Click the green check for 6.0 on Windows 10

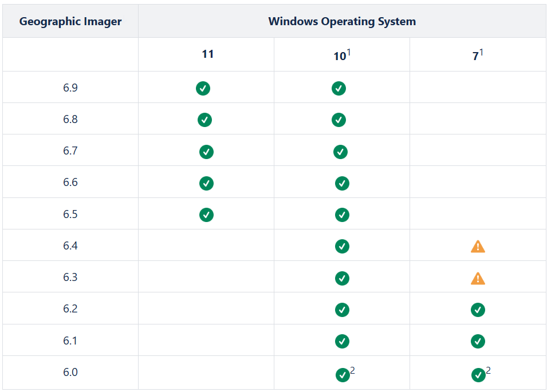click(x=343, y=375)
